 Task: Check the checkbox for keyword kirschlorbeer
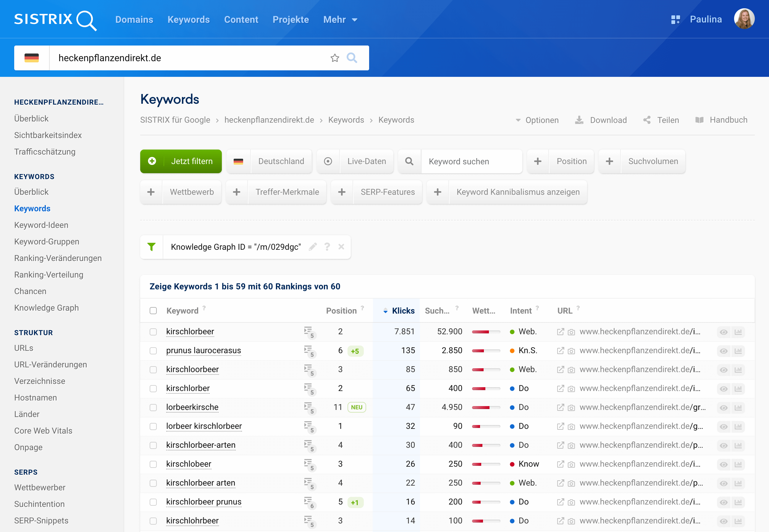[x=153, y=332]
